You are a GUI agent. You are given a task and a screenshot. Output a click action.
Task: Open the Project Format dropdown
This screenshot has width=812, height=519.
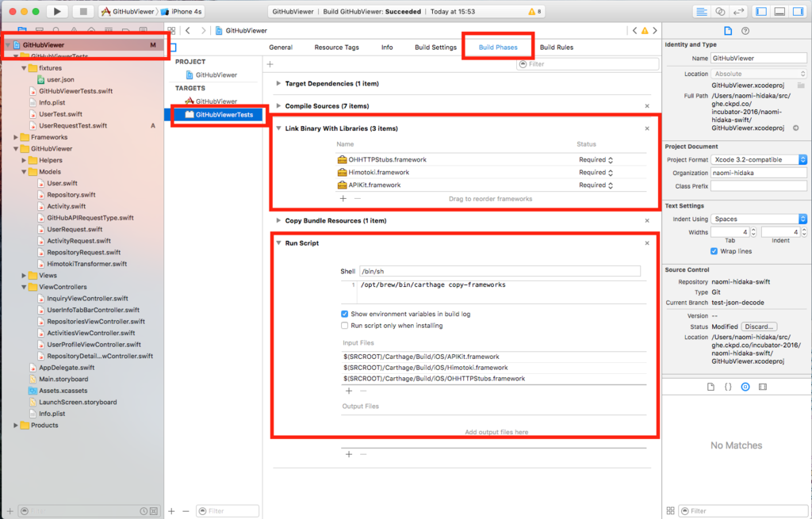coord(759,159)
